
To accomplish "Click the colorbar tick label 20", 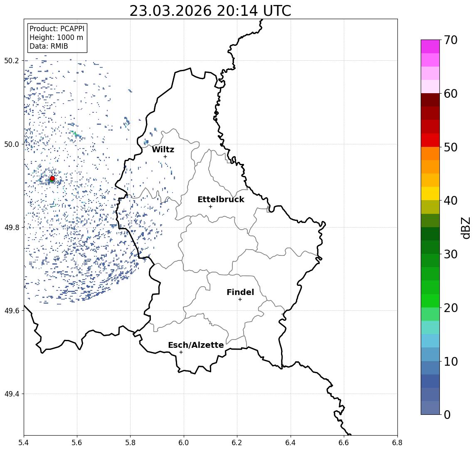I will pyautogui.click(x=451, y=307).
